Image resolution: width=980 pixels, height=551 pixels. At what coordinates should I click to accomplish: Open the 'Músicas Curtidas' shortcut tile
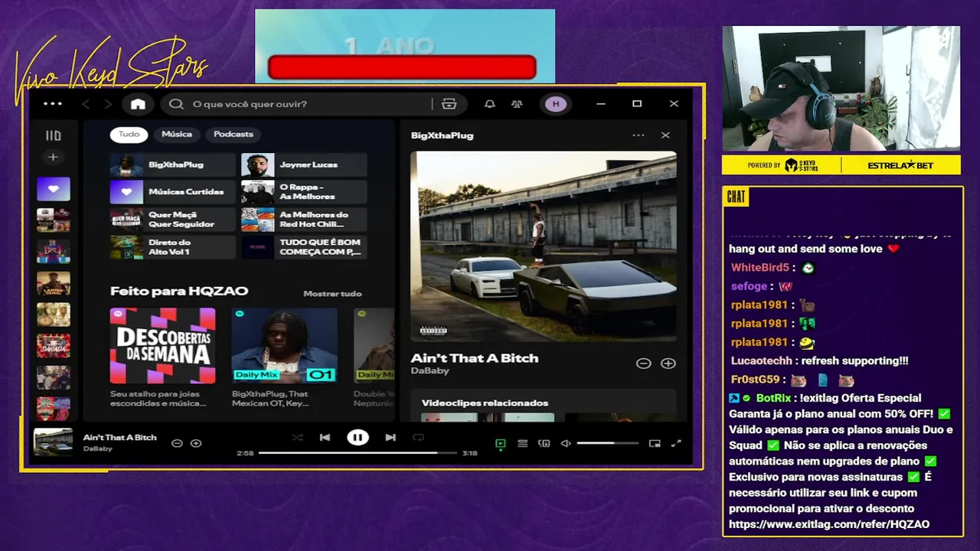173,192
